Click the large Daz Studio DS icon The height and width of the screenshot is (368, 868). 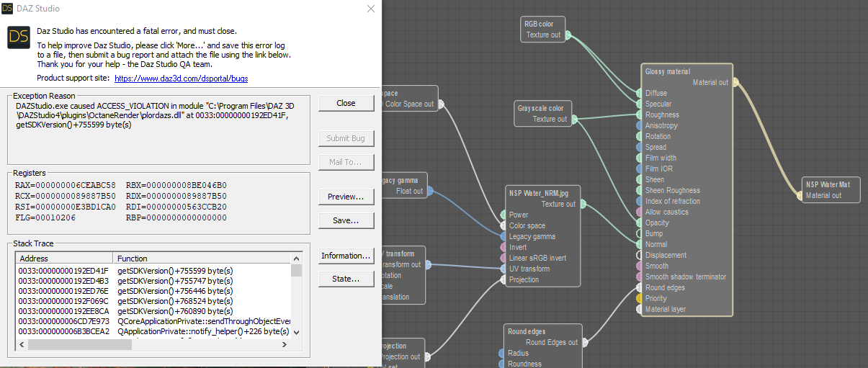[19, 37]
